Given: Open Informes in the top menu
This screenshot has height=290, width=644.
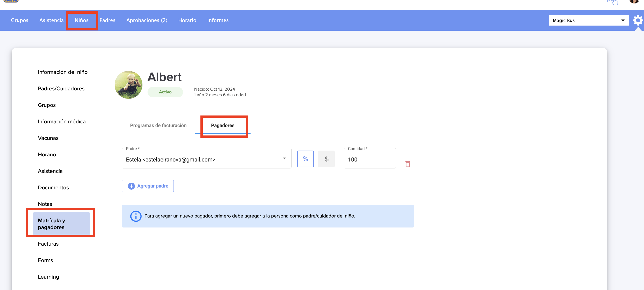Looking at the screenshot, I should [218, 20].
